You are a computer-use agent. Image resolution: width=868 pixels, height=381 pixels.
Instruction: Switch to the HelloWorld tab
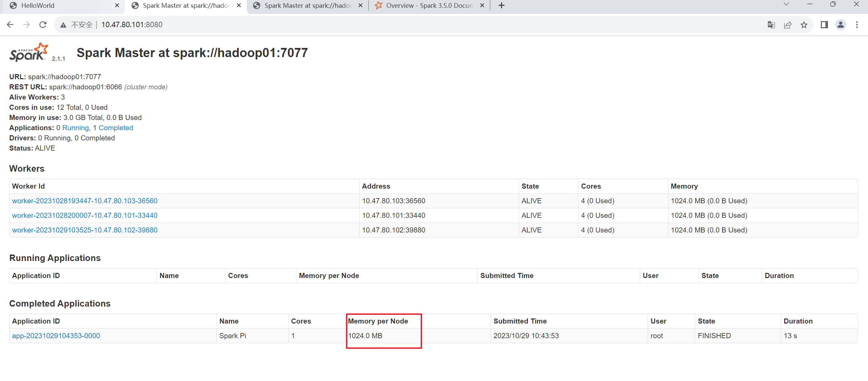(x=61, y=5)
